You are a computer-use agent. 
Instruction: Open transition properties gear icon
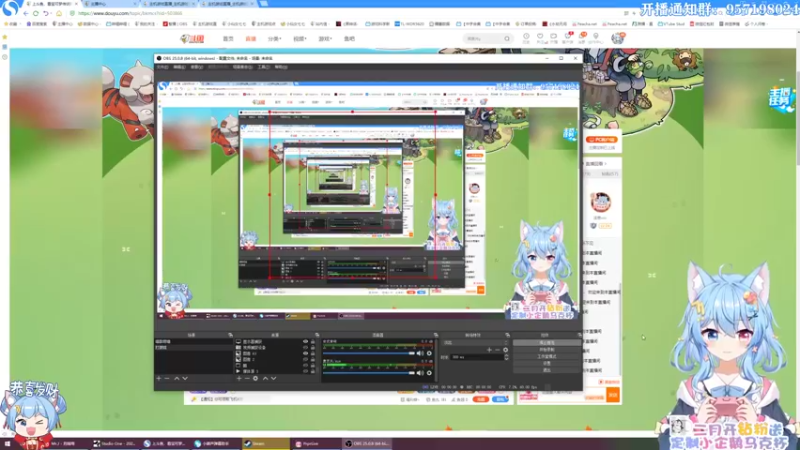[x=506, y=350]
